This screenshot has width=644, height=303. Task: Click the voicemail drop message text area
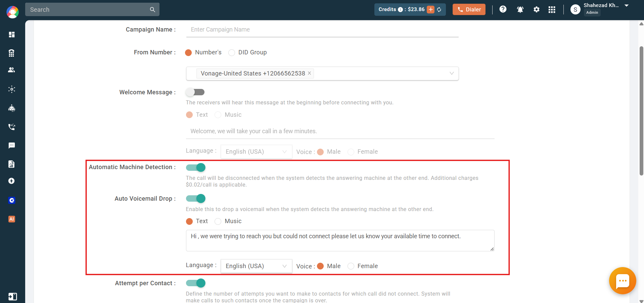tap(340, 241)
